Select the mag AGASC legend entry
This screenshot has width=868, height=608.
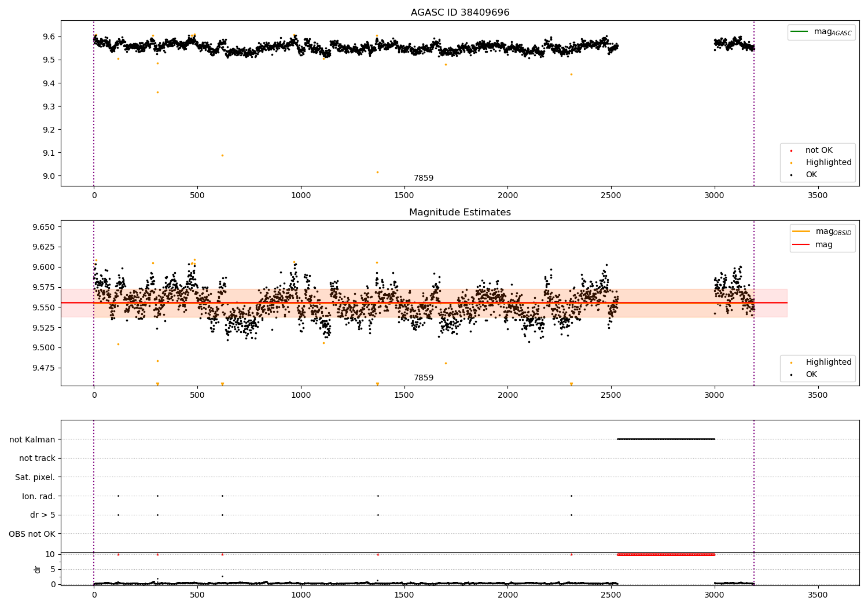pyautogui.click(x=833, y=32)
